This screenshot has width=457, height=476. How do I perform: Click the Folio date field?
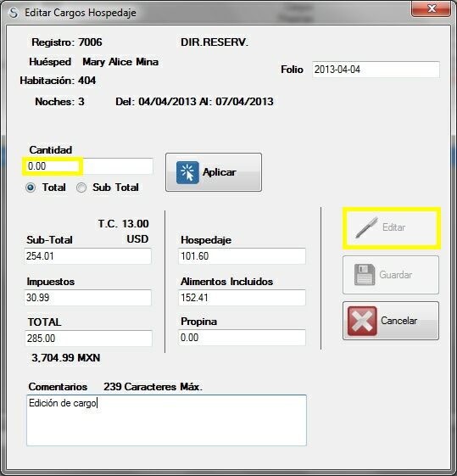tap(376, 70)
